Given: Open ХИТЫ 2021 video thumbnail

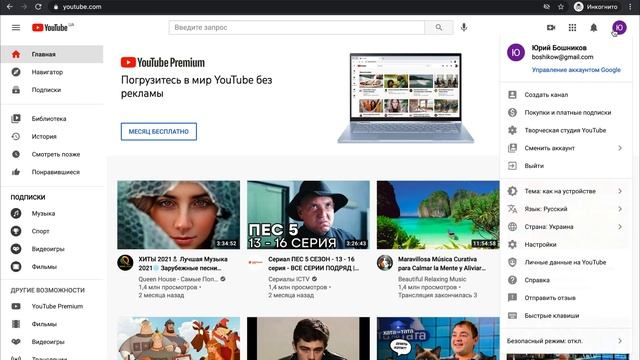Looking at the screenshot, I should click(x=178, y=215).
